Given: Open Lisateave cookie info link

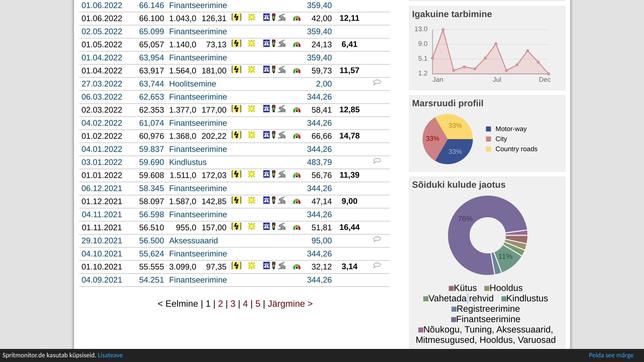Looking at the screenshot, I should click(110, 355).
